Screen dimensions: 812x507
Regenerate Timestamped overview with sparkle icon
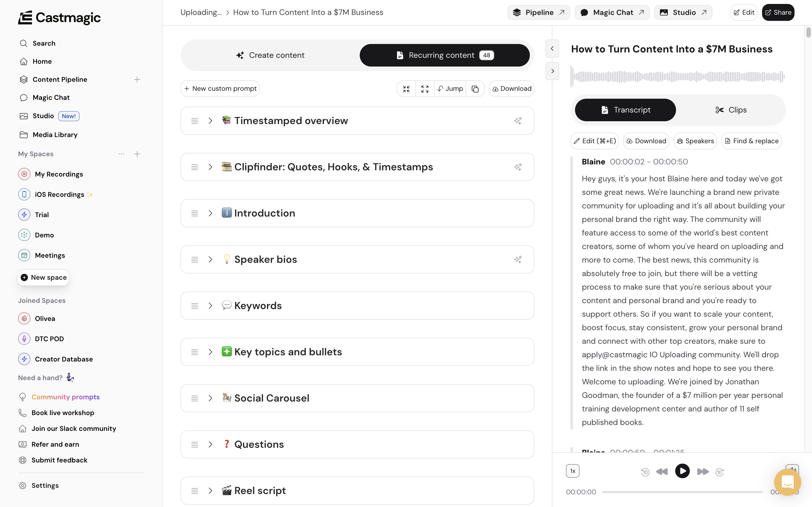518,121
